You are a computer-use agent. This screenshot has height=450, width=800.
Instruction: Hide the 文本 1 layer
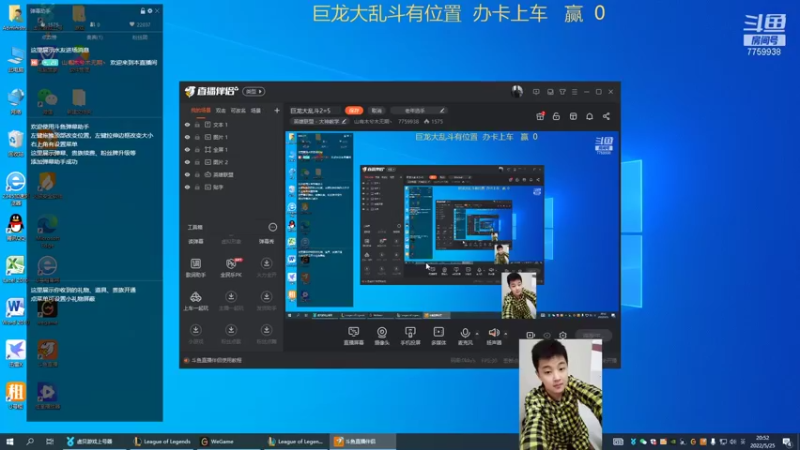point(187,124)
